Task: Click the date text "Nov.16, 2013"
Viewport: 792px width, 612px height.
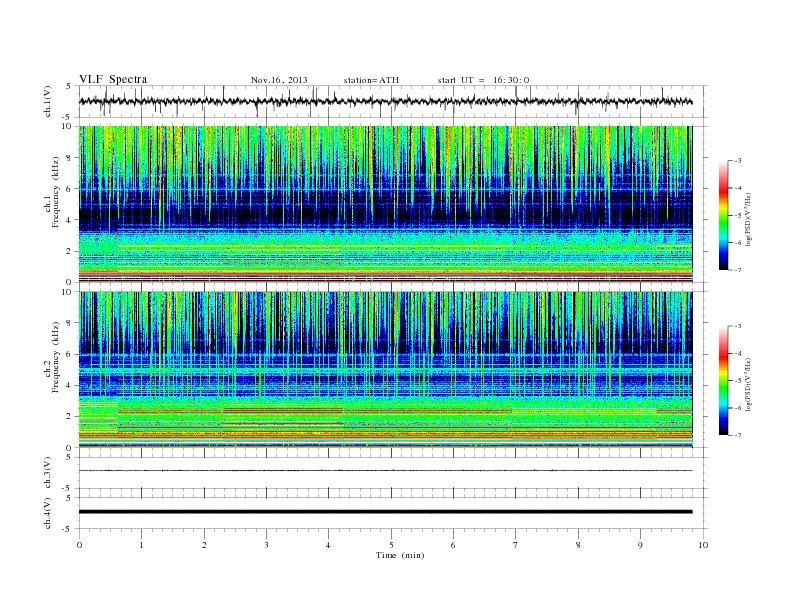Action: (279, 80)
